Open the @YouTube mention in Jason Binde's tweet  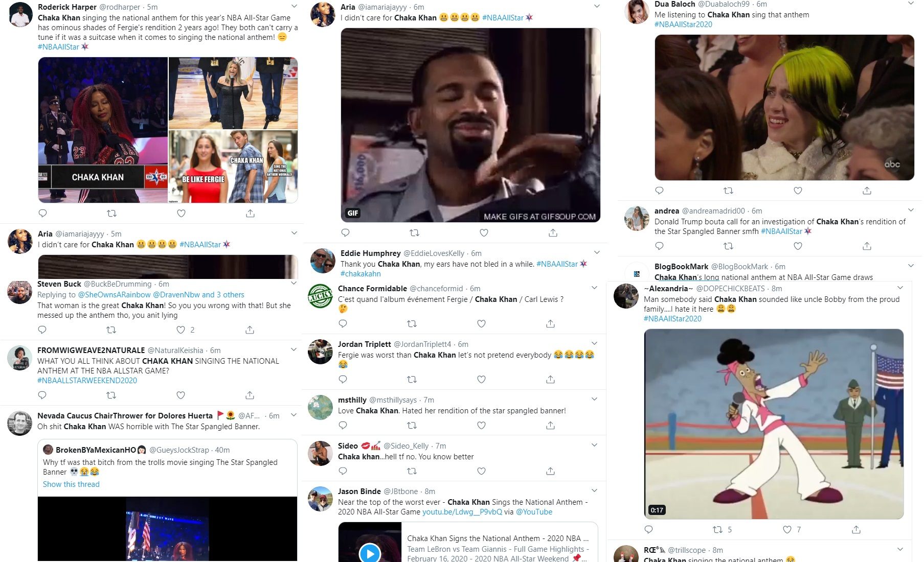click(534, 511)
